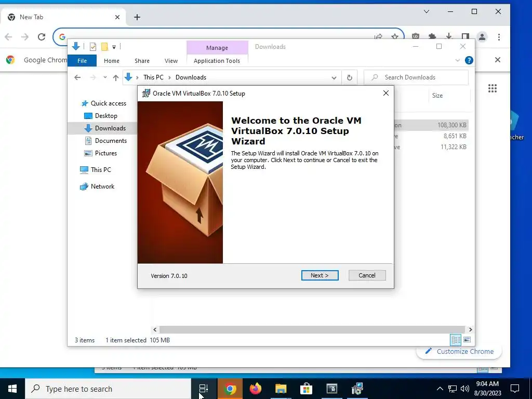Switch to VirtualBox installer taskbar icon
The height and width of the screenshot is (399, 532).
357,389
